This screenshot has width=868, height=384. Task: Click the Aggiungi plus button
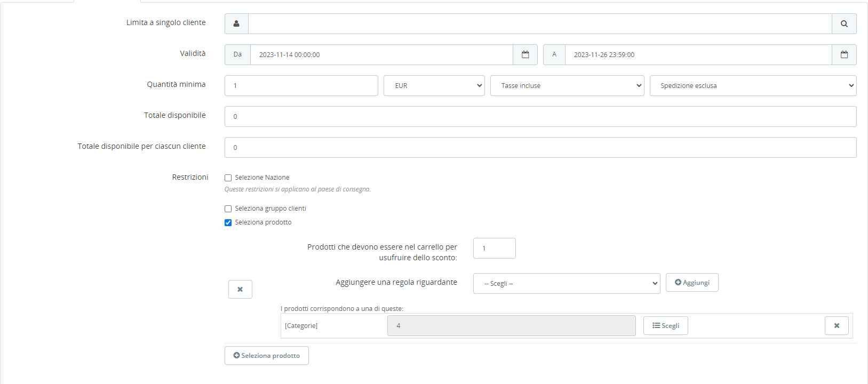(x=691, y=283)
